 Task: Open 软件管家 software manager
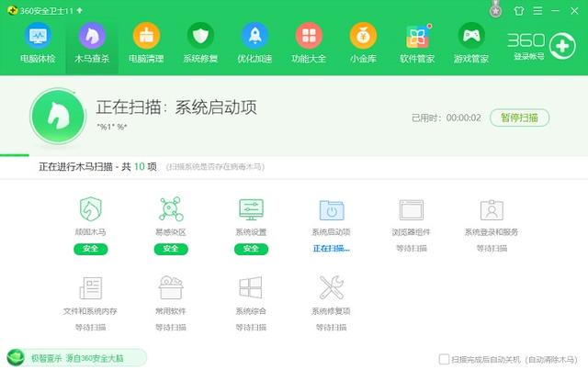[417, 37]
